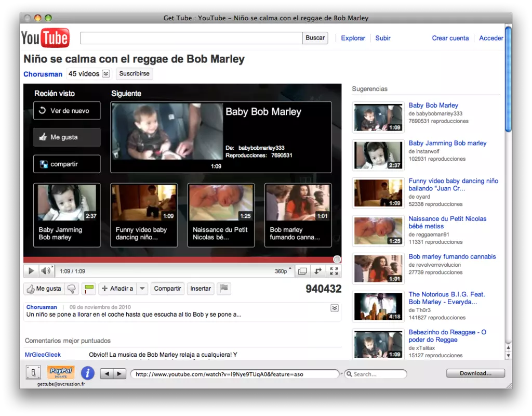This screenshot has height=416, width=532.
Task: Click the MrGleeGleek commenter link
Action: click(x=43, y=355)
